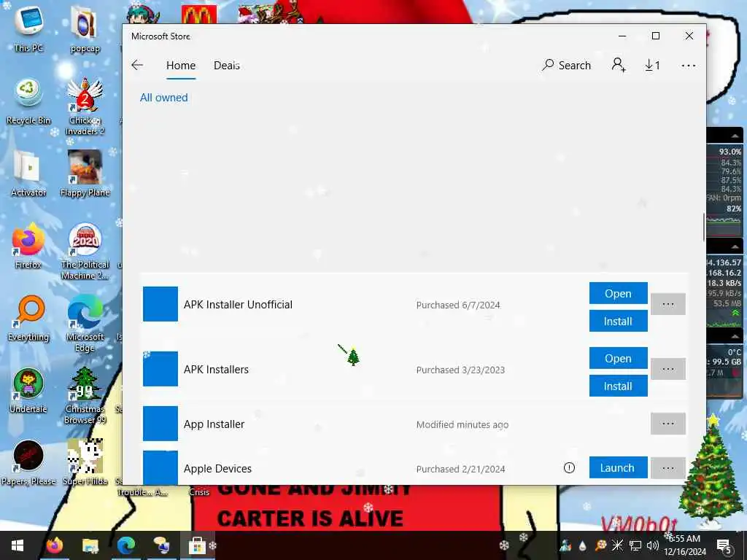Viewport: 747px width, 560px height.
Task: Open more options for Apple Devices
Action: 668,468
